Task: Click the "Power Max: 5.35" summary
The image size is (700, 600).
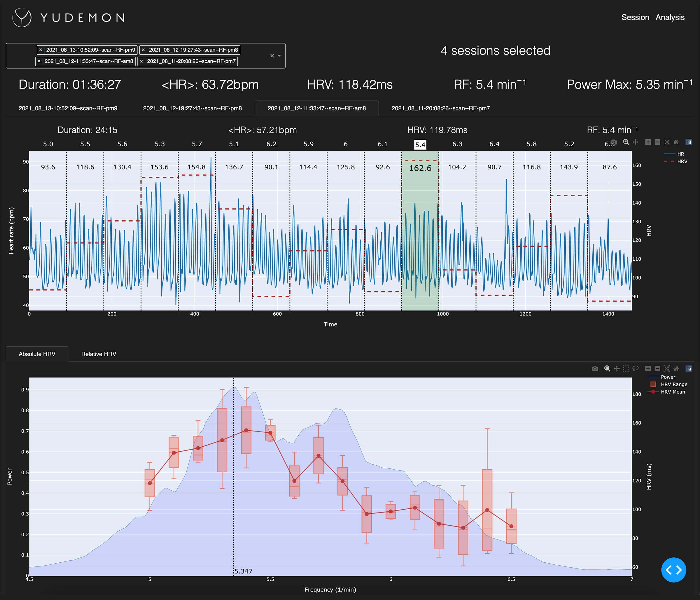Action: pos(630,85)
